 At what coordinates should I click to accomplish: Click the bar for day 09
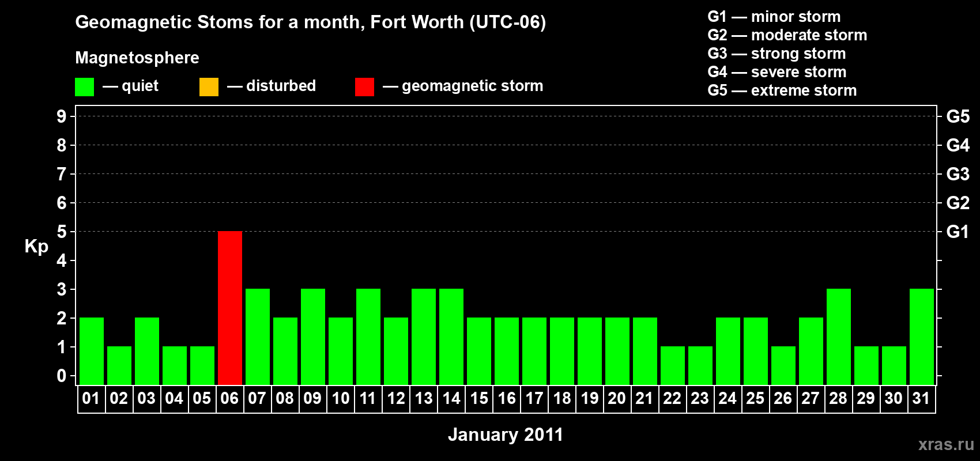pyautogui.click(x=313, y=337)
